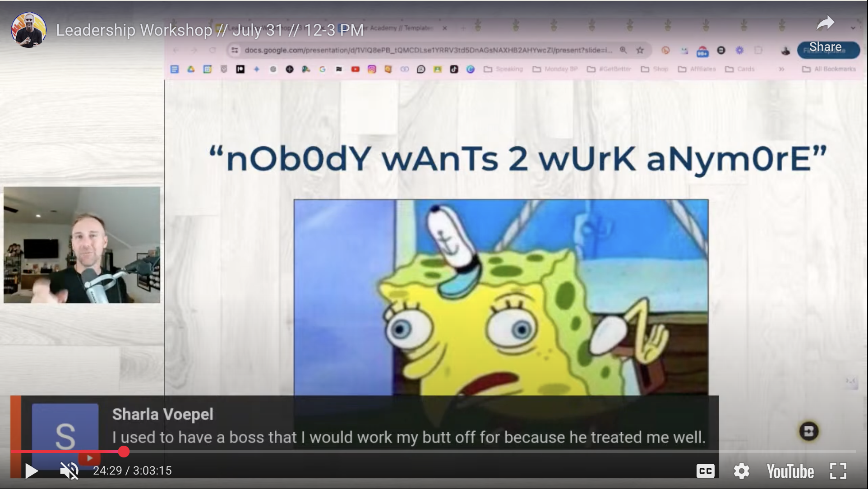Click the presenter webcam thumbnail
The width and height of the screenshot is (868, 489).
point(82,245)
